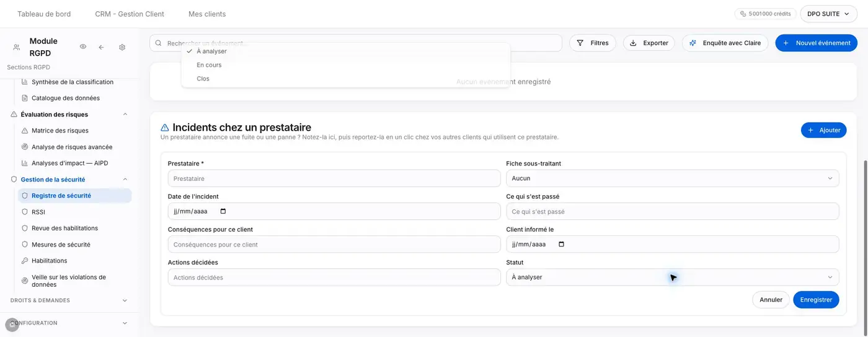This screenshot has width=868, height=337.
Task: Toggle the eye visibility icon beside Module RGPD
Action: pos(83,47)
